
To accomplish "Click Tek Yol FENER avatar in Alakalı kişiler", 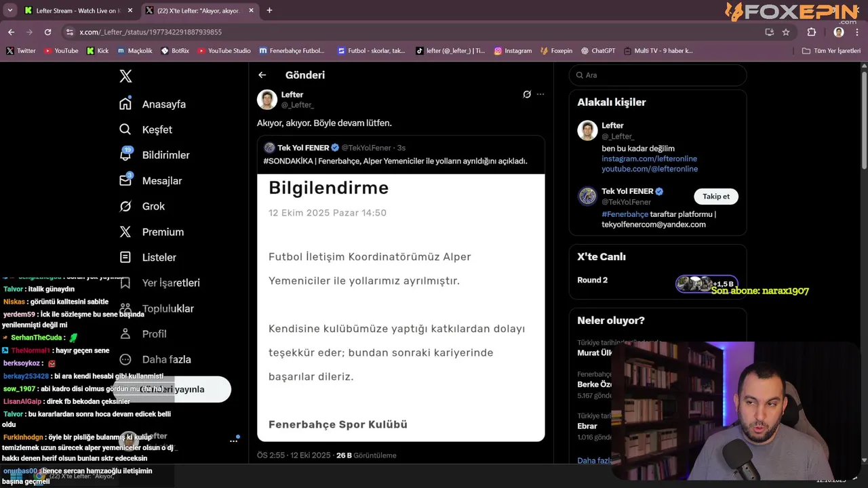I will [x=587, y=197].
